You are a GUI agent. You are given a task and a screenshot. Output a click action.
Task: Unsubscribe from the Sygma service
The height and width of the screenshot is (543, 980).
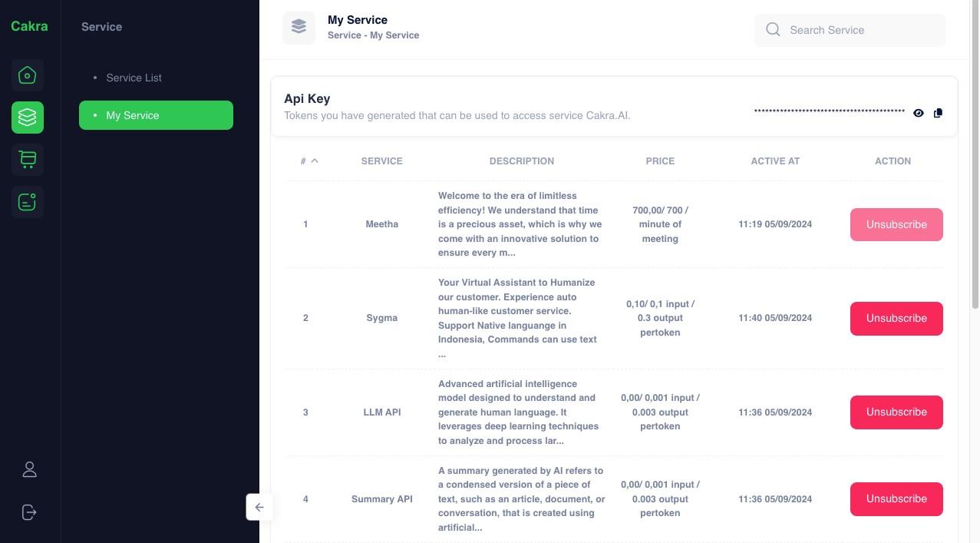click(x=896, y=319)
